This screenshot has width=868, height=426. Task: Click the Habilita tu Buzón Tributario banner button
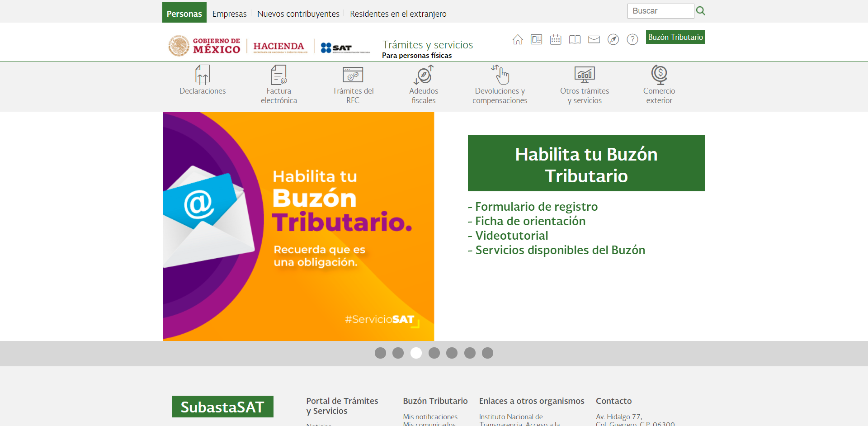[x=586, y=163]
